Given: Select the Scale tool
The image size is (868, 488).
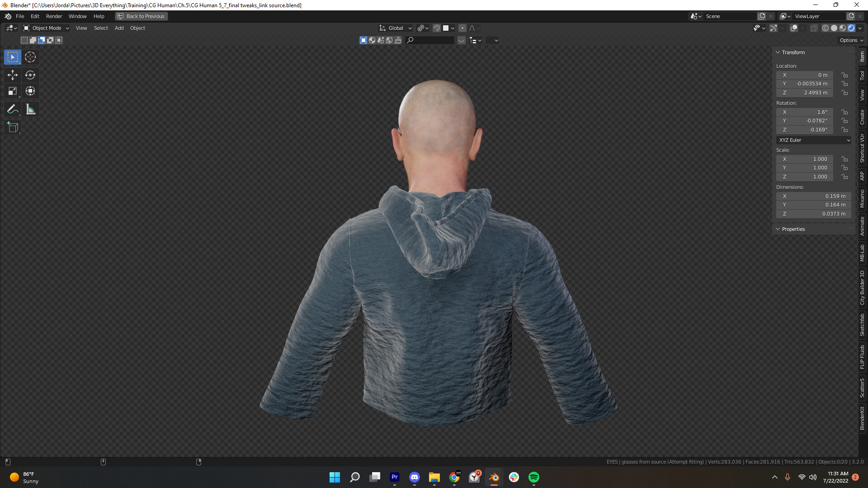Looking at the screenshot, I should (12, 91).
